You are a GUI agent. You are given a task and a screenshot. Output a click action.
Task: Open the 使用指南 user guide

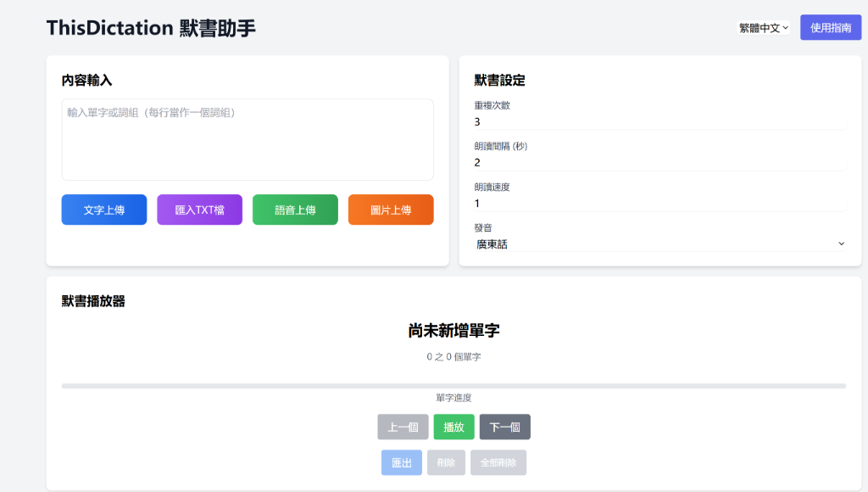pyautogui.click(x=831, y=27)
